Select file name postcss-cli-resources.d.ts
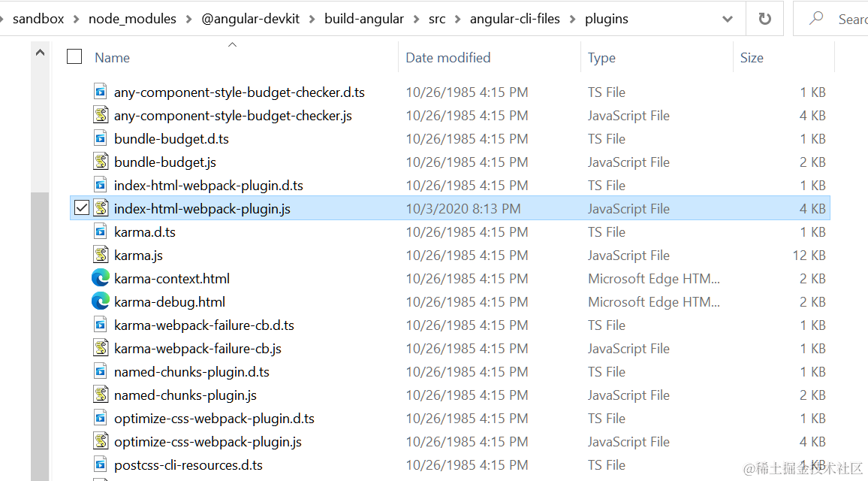This screenshot has height=481, width=868. pyautogui.click(x=188, y=464)
